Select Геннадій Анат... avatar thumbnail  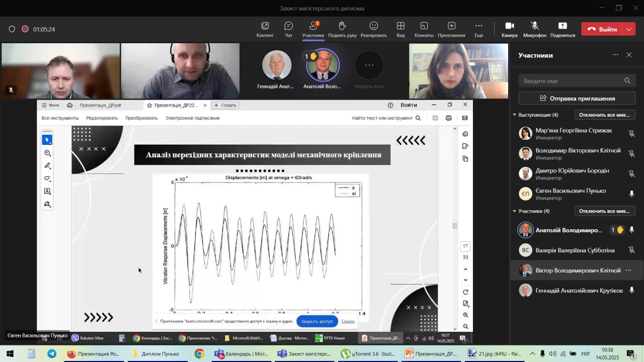[x=276, y=65]
